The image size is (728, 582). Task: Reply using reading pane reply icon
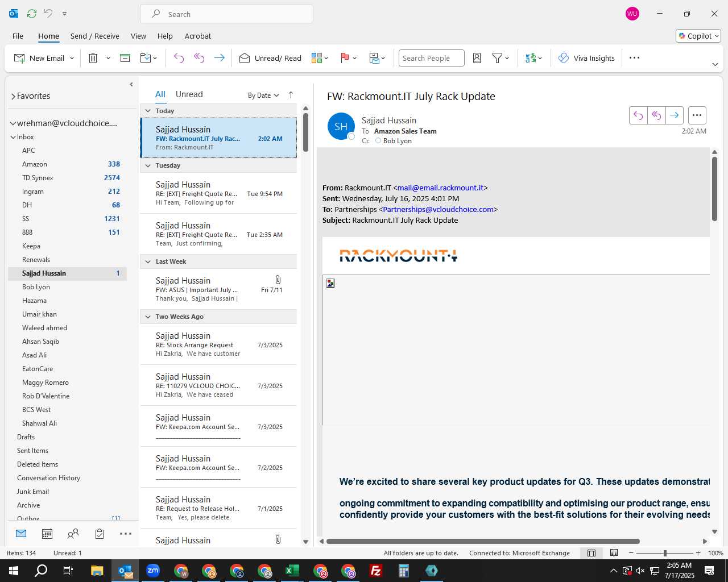coord(638,115)
